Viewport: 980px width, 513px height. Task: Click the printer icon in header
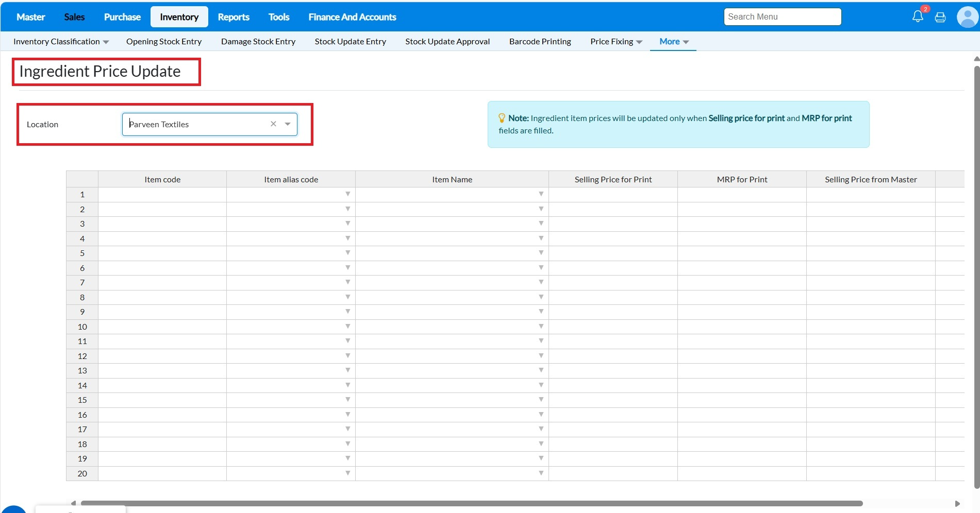tap(940, 17)
